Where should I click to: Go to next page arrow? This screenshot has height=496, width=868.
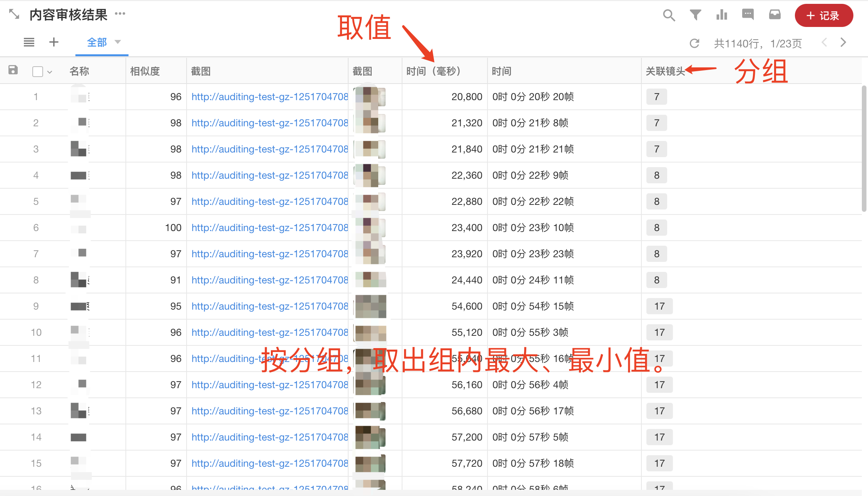point(843,42)
